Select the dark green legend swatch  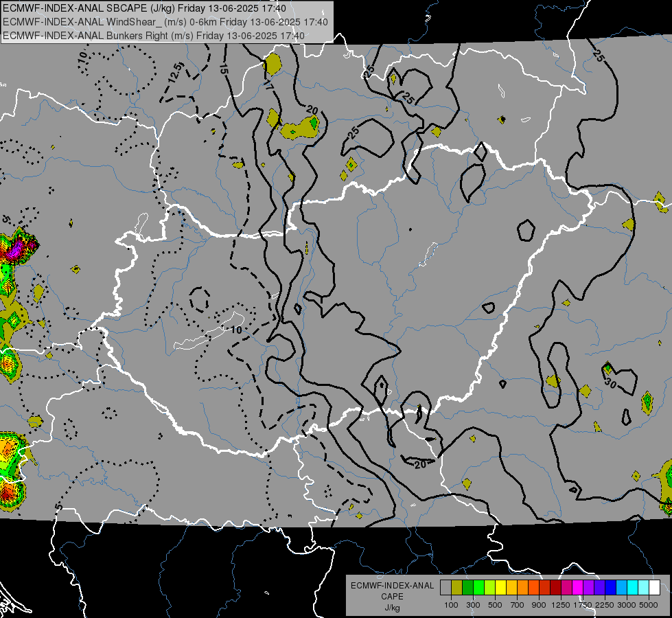[x=468, y=587]
